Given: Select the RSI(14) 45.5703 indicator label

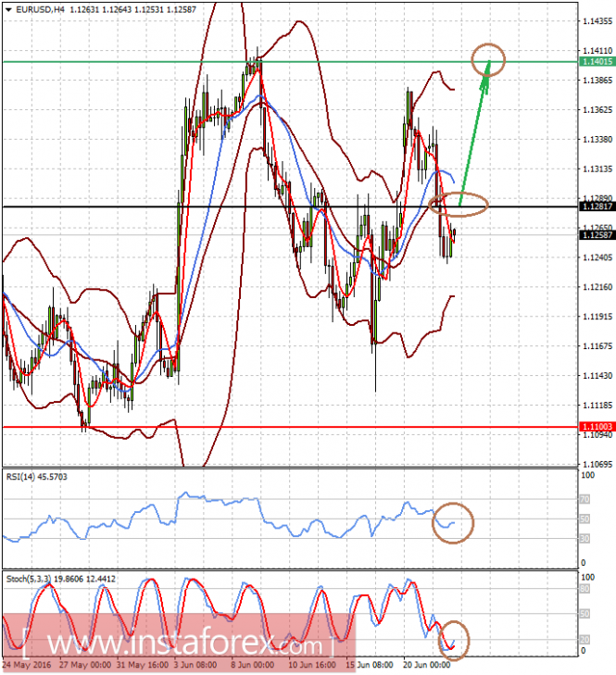Looking at the screenshot, I should [x=37, y=477].
